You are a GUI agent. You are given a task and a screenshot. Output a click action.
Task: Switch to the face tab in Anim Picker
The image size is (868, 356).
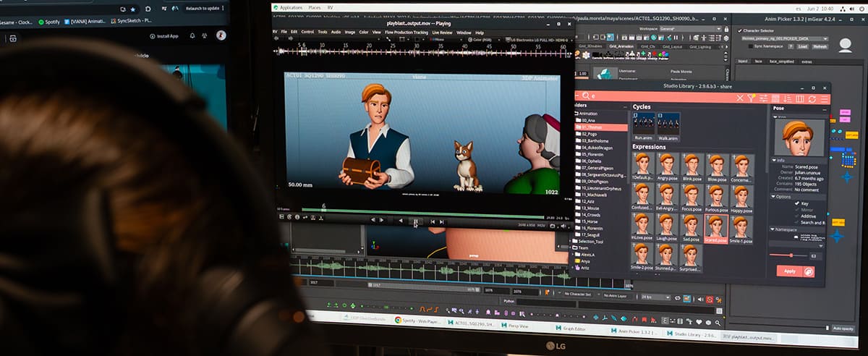click(759, 62)
